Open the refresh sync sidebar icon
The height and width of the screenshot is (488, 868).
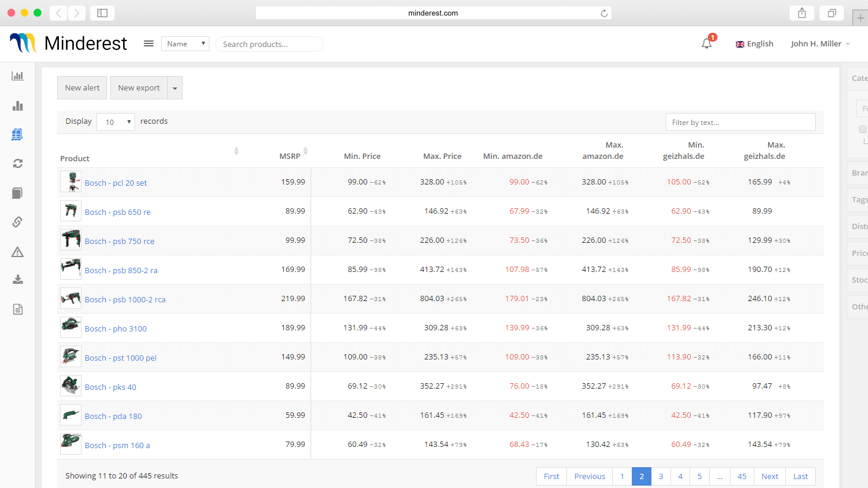(18, 163)
